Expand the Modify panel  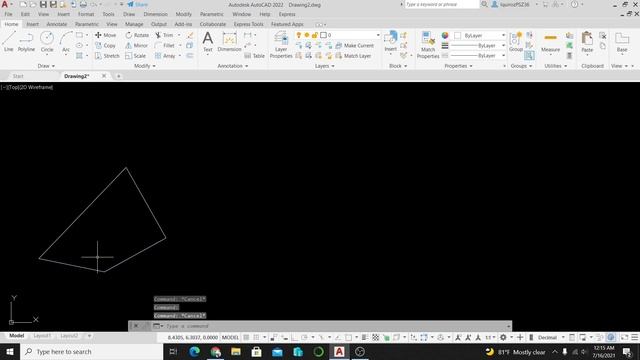[x=144, y=66]
